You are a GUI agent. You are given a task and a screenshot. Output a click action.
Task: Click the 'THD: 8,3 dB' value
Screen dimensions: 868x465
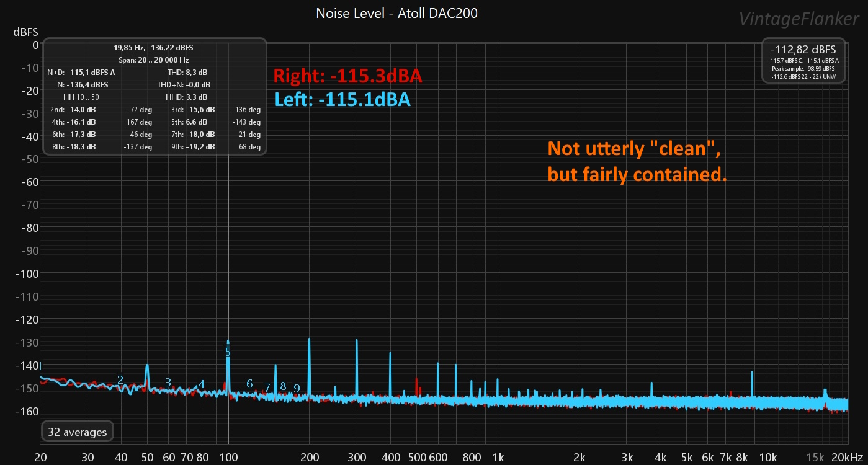pyautogui.click(x=187, y=73)
